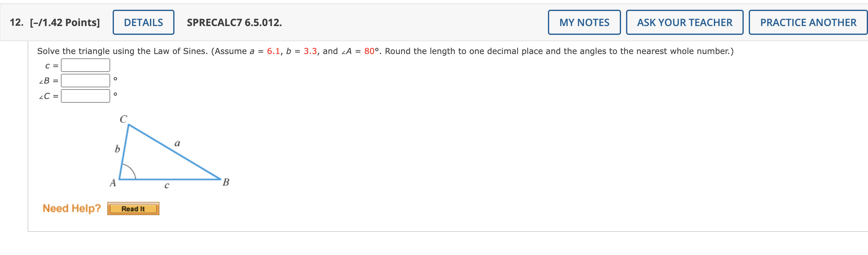Click the red value 3.3 in the problem

point(310,51)
